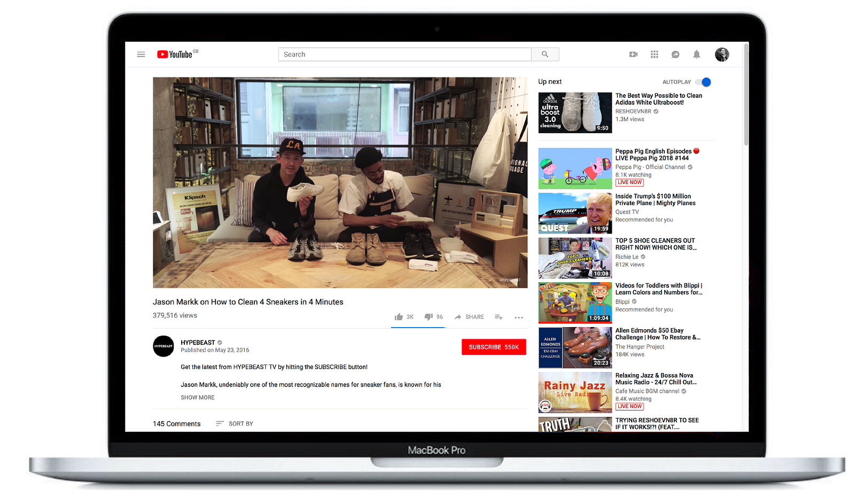Screen dimensions: 855x504
Task: Visit the RESHOEVN8R channel
Action: click(633, 112)
